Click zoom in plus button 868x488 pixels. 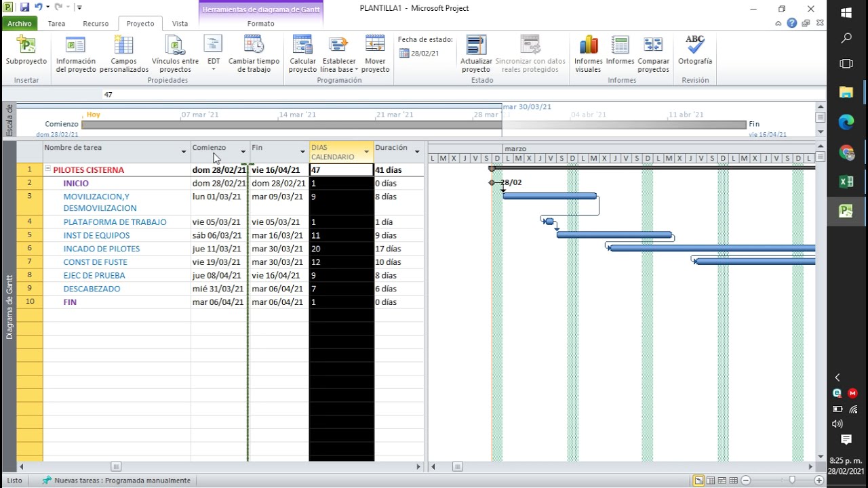819,481
